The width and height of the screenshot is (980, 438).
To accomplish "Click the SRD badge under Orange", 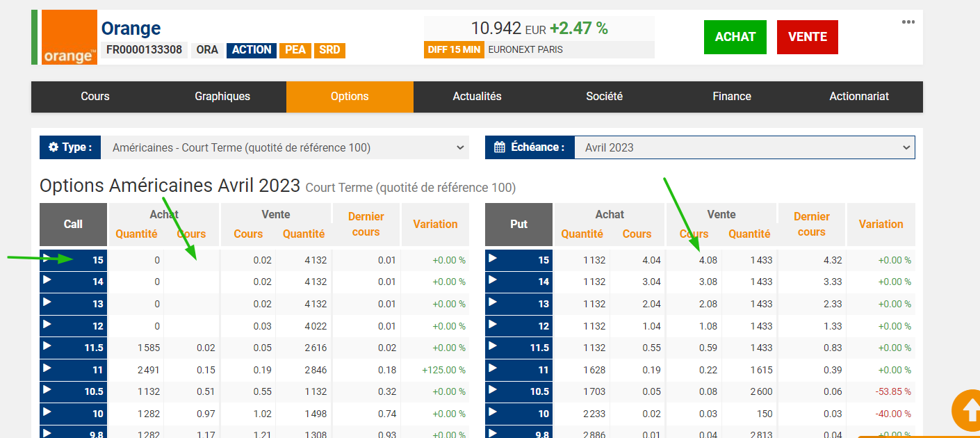I will [x=329, y=50].
